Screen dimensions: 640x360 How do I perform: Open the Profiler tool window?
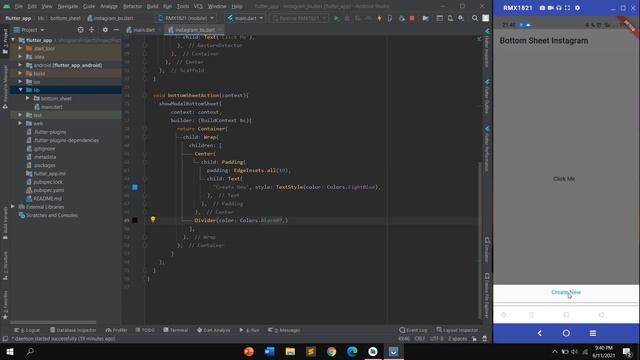pyautogui.click(x=116, y=330)
